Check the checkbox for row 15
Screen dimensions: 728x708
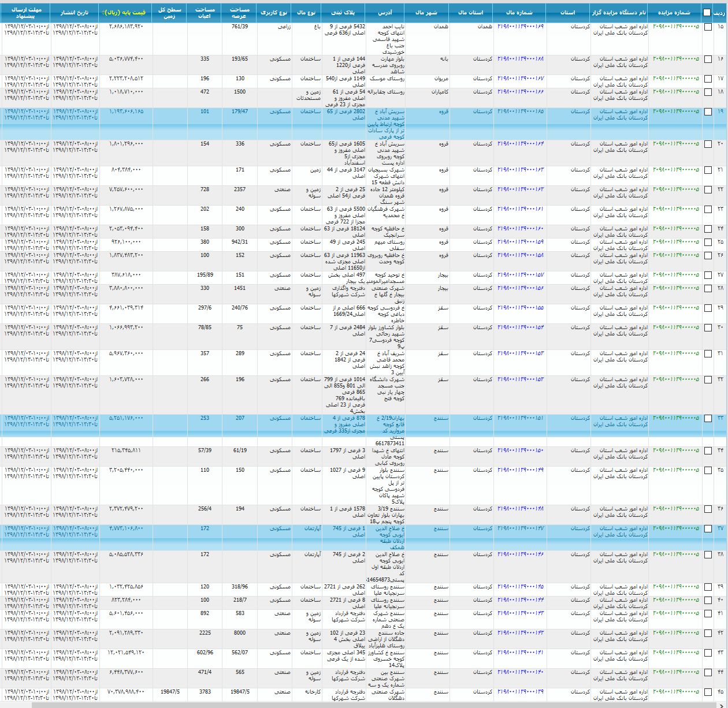(708, 27)
